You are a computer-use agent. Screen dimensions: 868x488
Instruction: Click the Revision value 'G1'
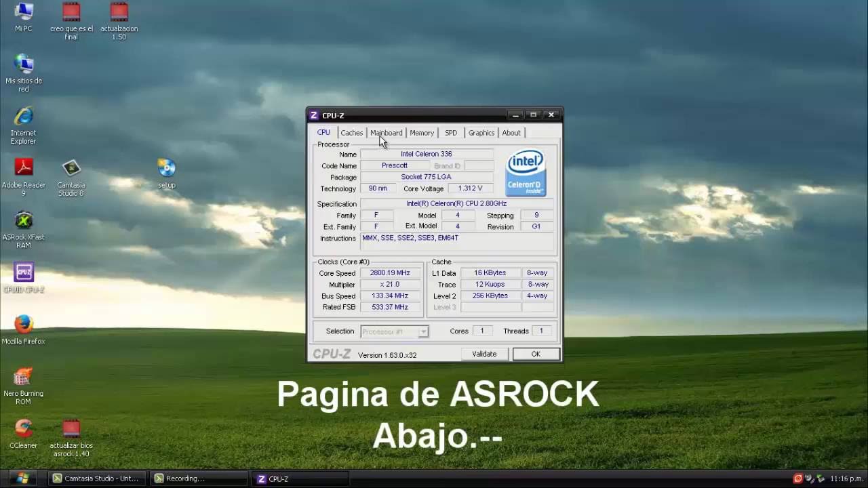[536, 227]
